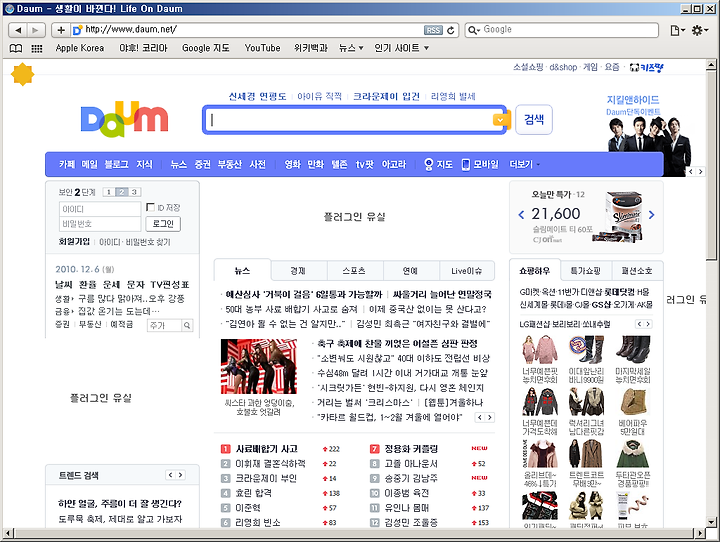The width and height of the screenshot is (720, 542).
Task: Go back with the browser back arrow
Action: pos(18,30)
